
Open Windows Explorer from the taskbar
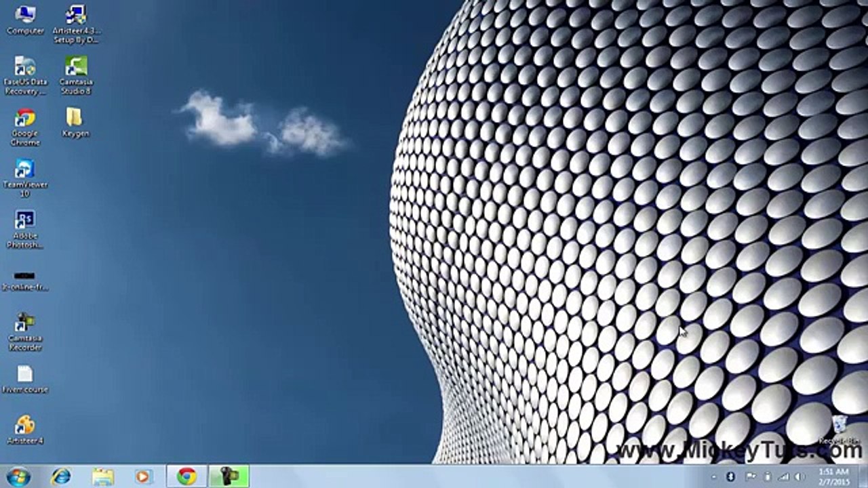pos(102,476)
